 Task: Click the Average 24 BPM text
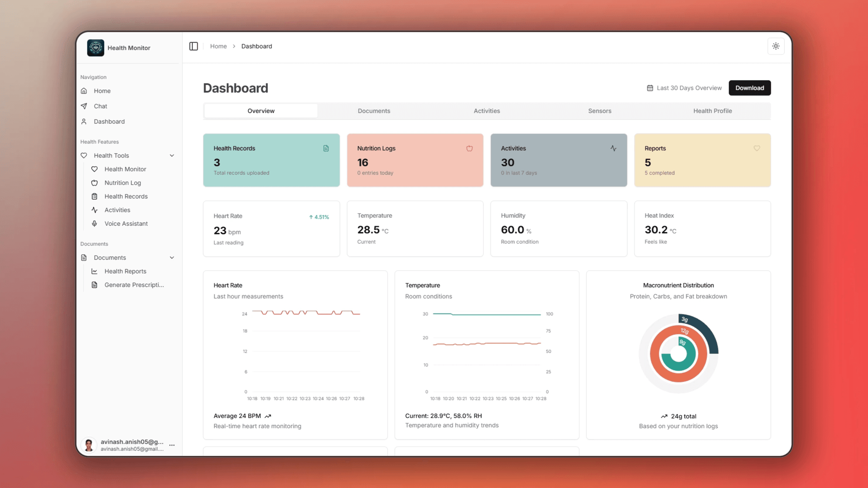(237, 416)
